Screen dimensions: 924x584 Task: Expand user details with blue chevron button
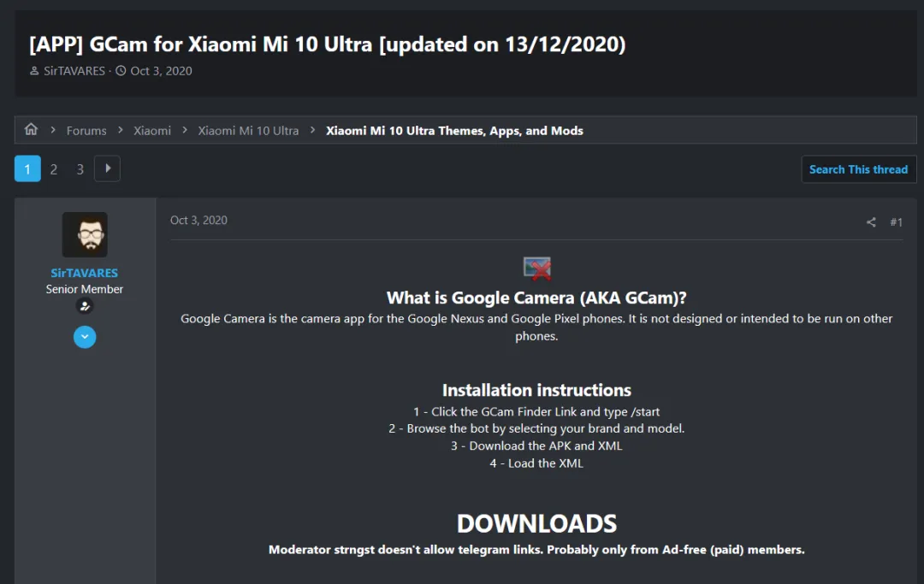coord(85,337)
